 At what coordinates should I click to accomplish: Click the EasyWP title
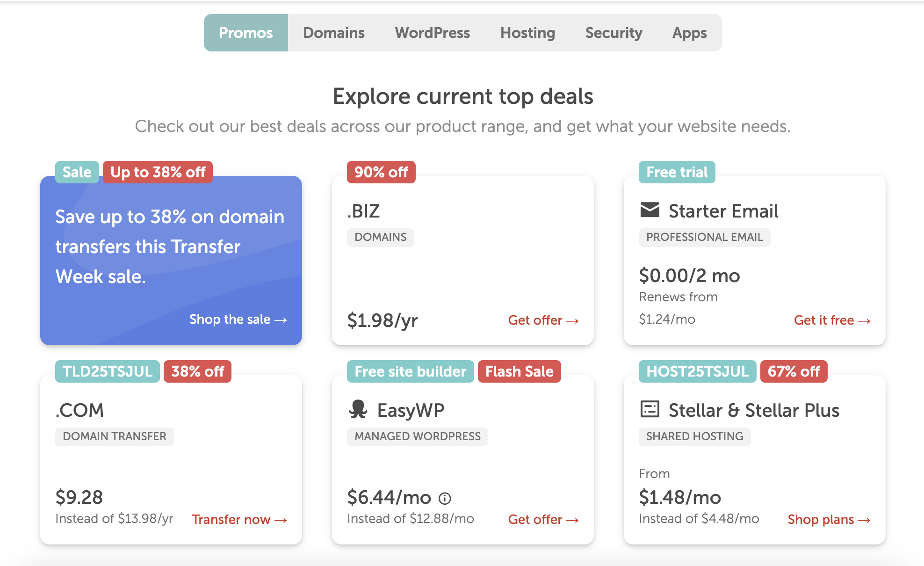tap(411, 411)
